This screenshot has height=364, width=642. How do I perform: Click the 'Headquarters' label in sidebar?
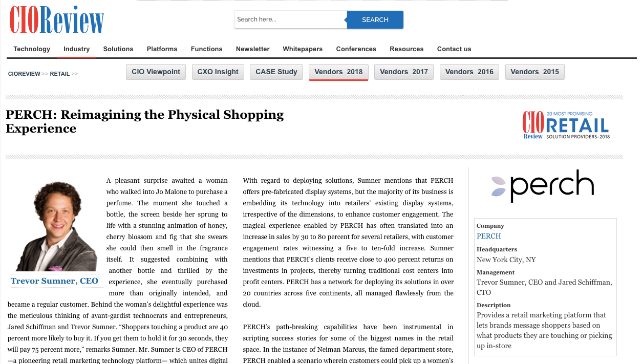[497, 249]
